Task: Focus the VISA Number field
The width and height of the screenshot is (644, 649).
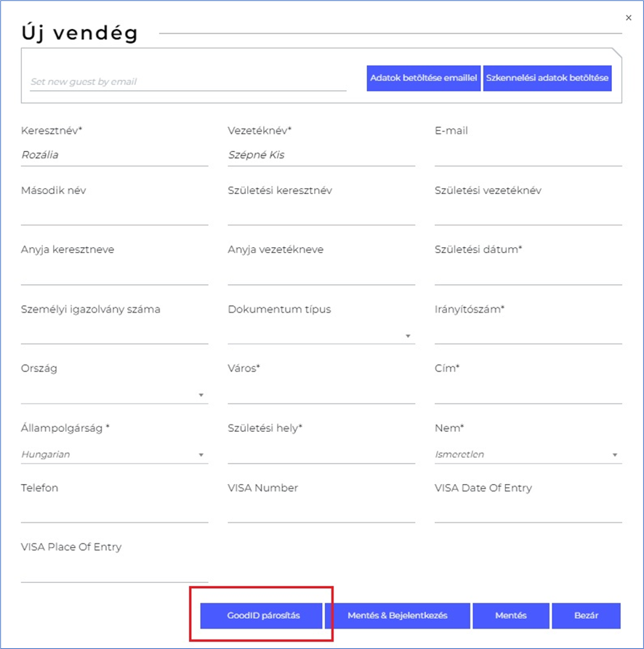Action: pyautogui.click(x=321, y=512)
